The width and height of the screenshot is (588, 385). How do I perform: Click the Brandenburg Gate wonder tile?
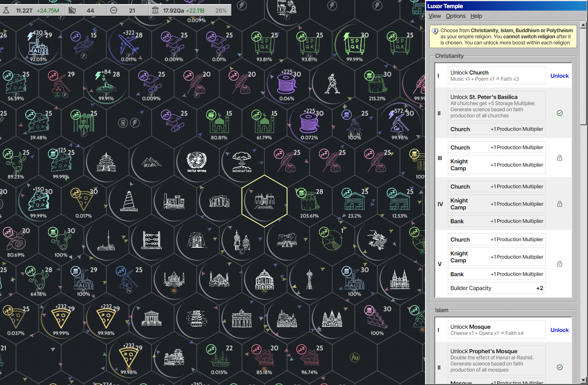242,319
